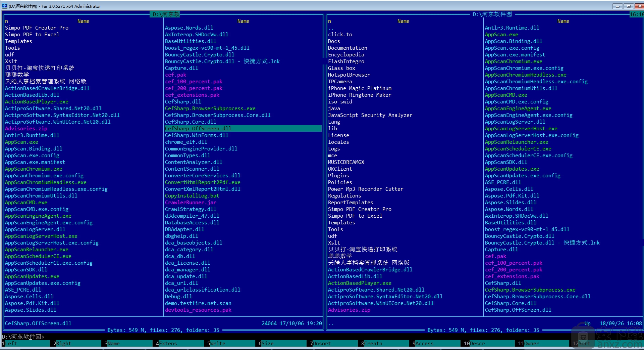Select demo.testfire.net.scan file

pos(198,303)
